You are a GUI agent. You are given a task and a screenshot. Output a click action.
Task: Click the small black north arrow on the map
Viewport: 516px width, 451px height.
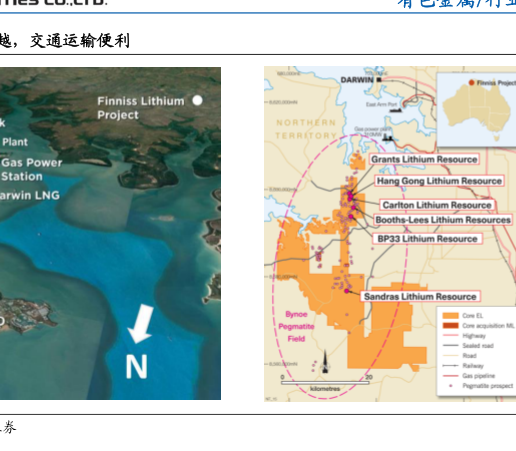[325, 361]
